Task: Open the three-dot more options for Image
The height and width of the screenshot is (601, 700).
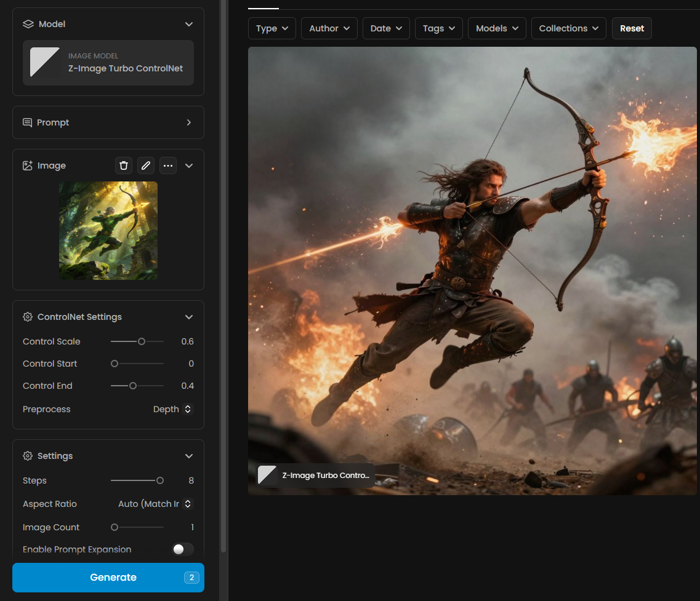Action: (168, 165)
